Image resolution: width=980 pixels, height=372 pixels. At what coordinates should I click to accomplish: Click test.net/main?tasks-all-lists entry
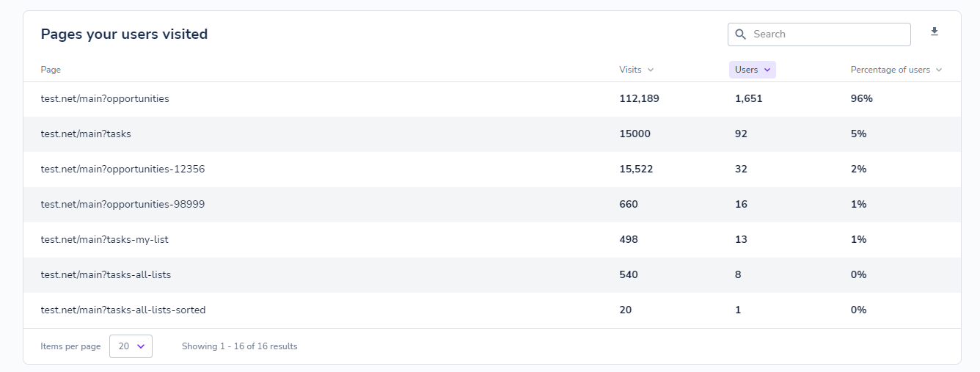coord(106,274)
